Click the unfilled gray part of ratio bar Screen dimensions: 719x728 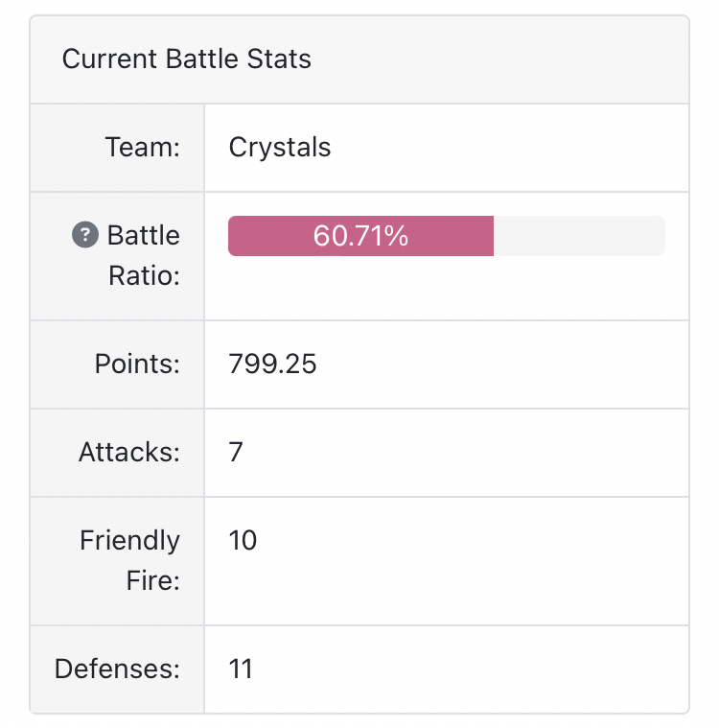tap(578, 236)
